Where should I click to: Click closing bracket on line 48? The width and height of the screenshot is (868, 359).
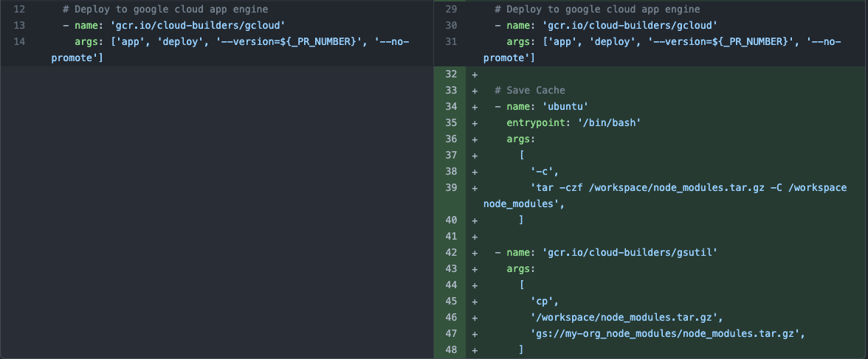521,349
